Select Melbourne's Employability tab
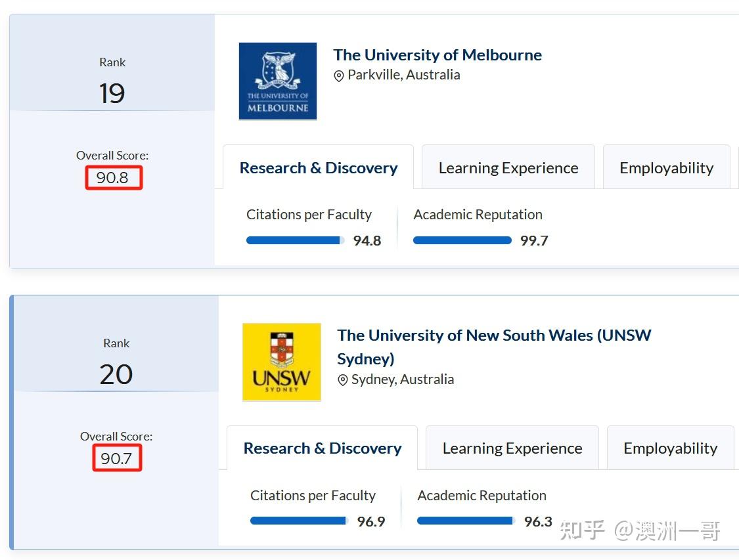The width and height of the screenshot is (739, 560). point(666,167)
